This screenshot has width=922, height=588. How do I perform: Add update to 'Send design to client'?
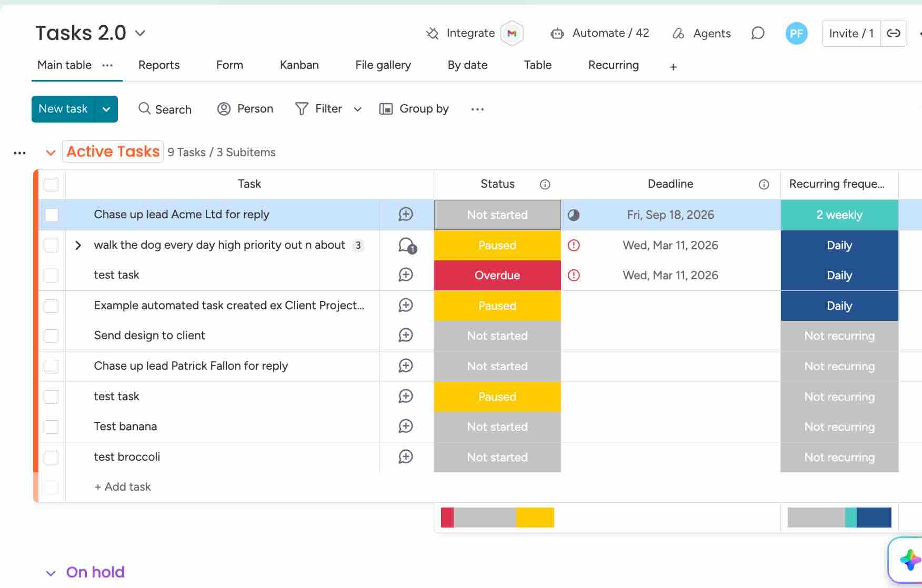tap(406, 335)
